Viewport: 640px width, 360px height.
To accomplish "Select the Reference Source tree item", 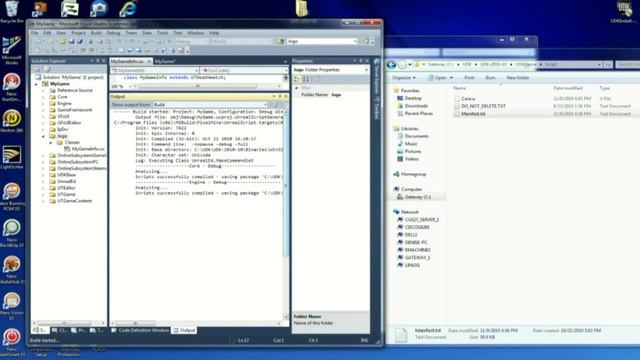I will tap(75, 90).
